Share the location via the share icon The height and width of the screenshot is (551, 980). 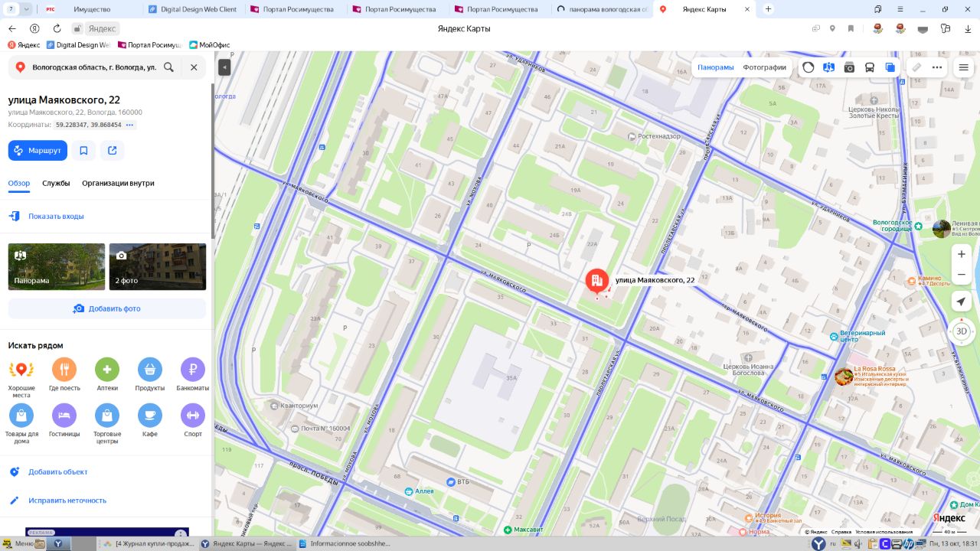pos(113,151)
